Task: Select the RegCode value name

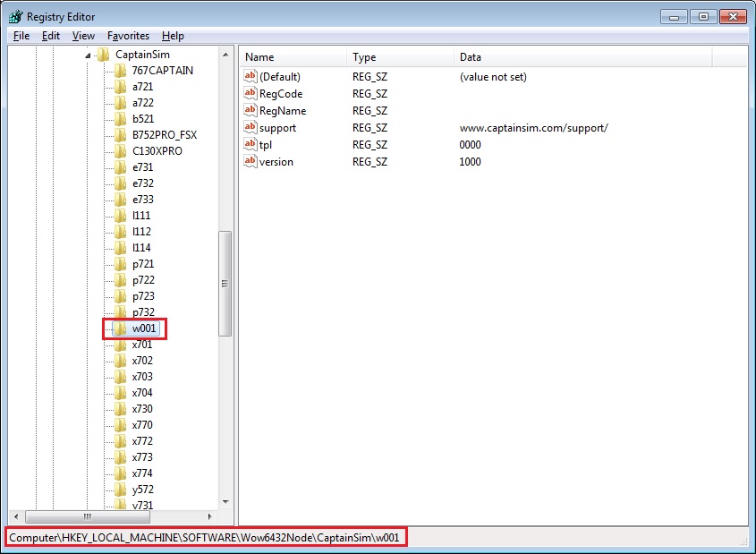Action: (281, 94)
